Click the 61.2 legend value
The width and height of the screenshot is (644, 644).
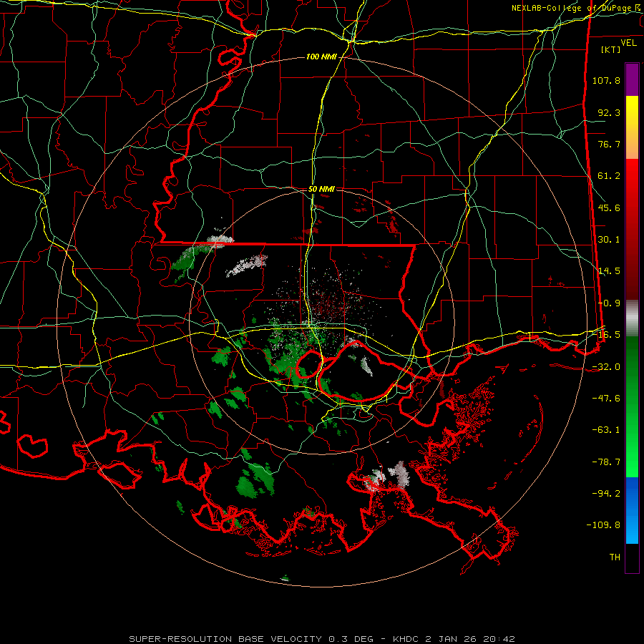[x=609, y=176]
